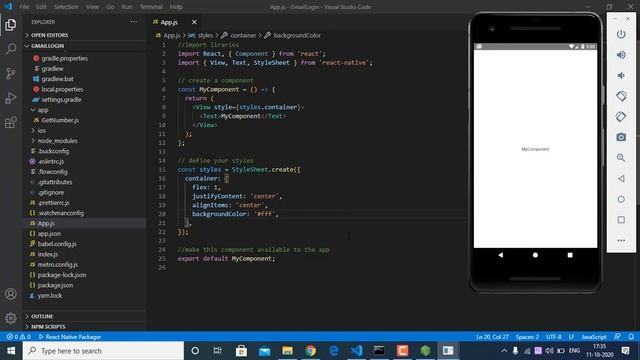The image size is (640, 360).
Task: Open notifications bell in status bar
Action: [x=631, y=337]
